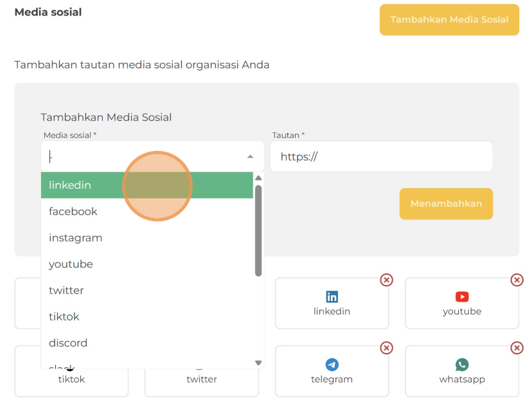
Task: Click the LinkedIn logo icon
Action: coord(332,297)
